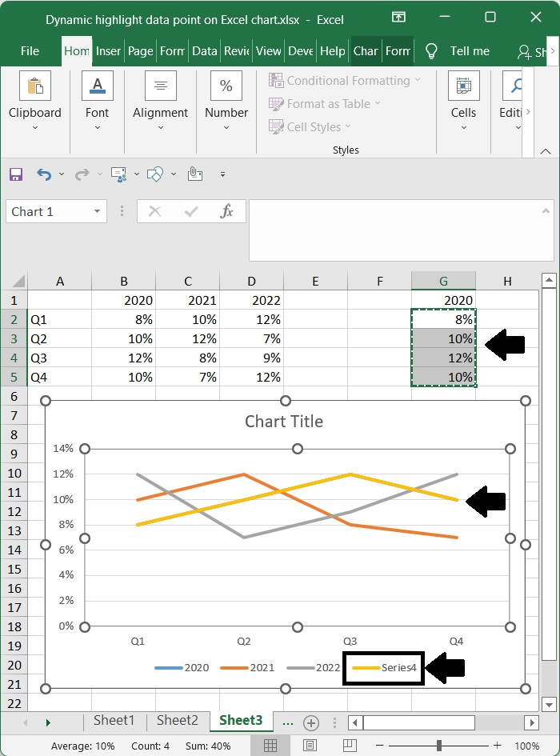Click the Share person icon
The image size is (560, 756).
[x=524, y=51]
